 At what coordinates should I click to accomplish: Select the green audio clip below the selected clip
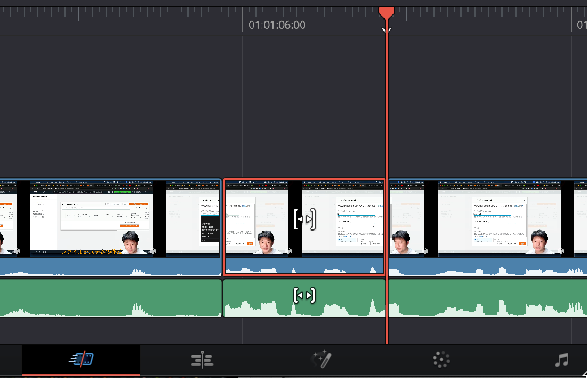pyautogui.click(x=304, y=298)
